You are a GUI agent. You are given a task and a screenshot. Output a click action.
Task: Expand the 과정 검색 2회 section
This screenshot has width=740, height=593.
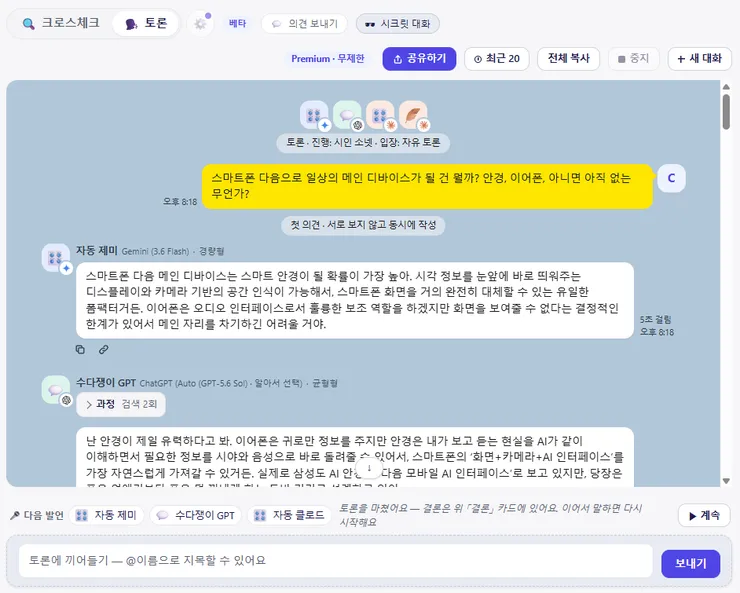click(121, 404)
